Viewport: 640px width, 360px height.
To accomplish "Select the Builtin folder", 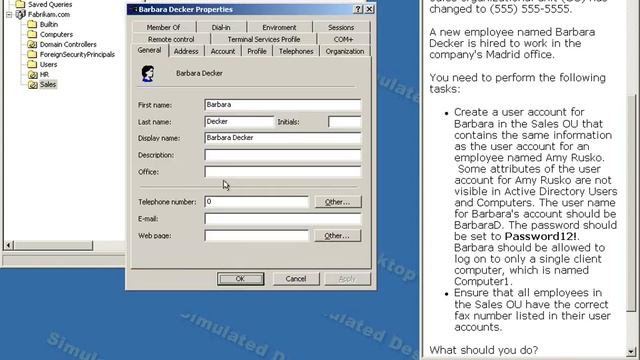I will click(x=49, y=24).
